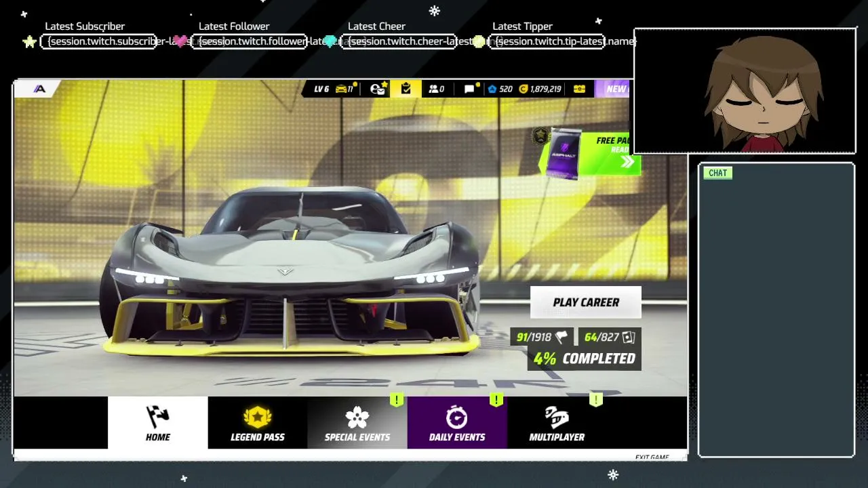Click the Asphalt card pack image
Viewport: 868px width, 488px height.
pyautogui.click(x=564, y=155)
